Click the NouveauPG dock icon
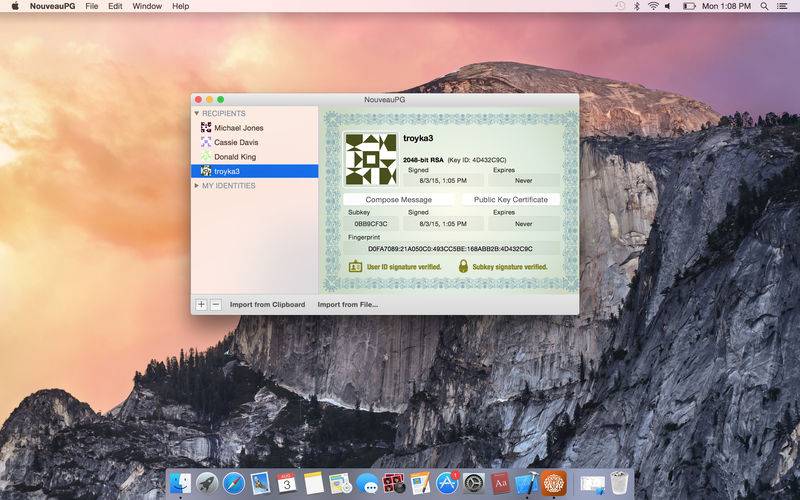The image size is (800, 500). point(554,483)
